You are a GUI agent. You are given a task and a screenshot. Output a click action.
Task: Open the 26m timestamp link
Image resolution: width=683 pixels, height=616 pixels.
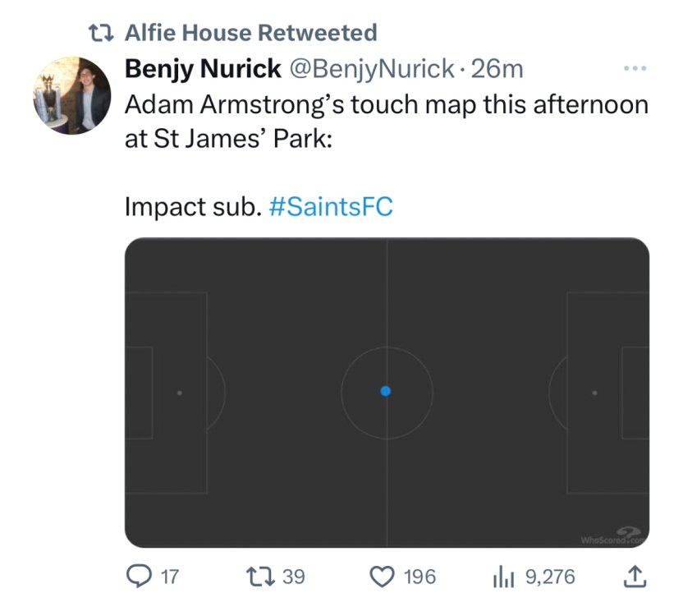coord(497,70)
